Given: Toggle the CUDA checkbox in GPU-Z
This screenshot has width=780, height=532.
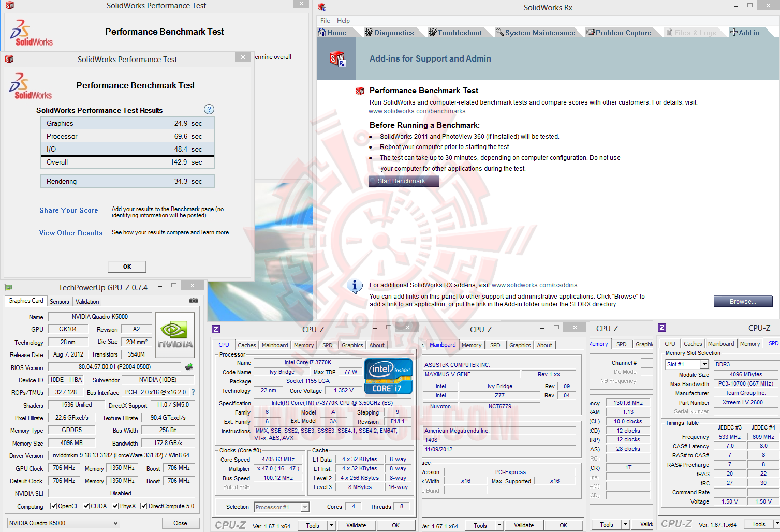Looking at the screenshot, I should [x=86, y=506].
